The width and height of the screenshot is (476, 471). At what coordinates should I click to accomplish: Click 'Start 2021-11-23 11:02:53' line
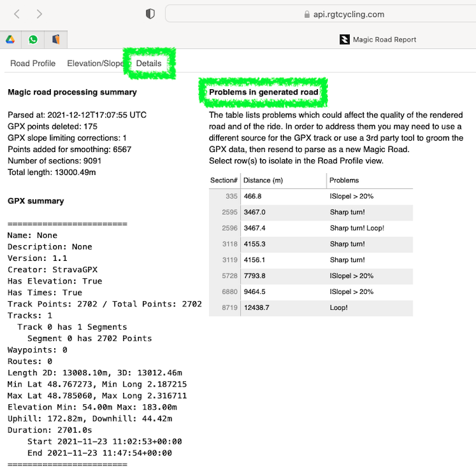104,441
